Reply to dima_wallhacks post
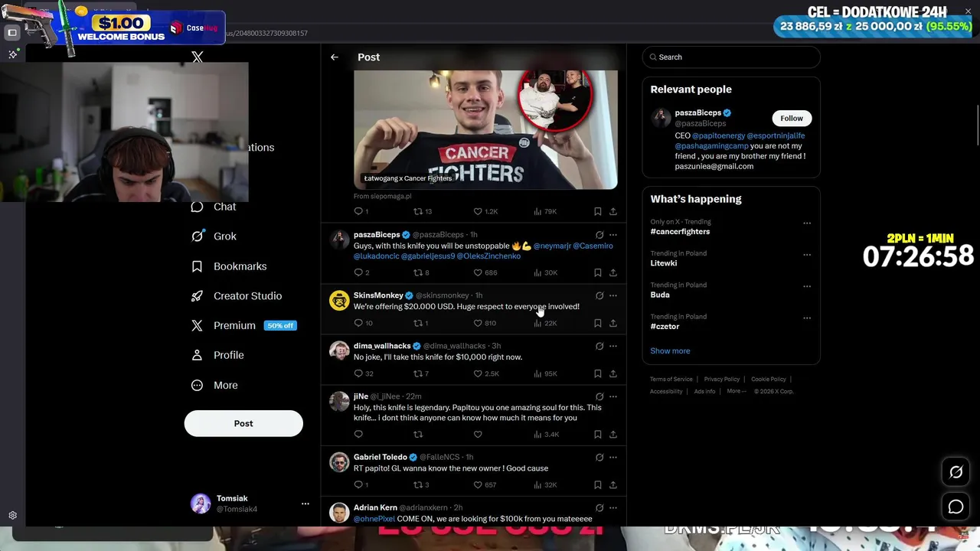Viewport: 980px width, 551px height. [x=358, y=373]
